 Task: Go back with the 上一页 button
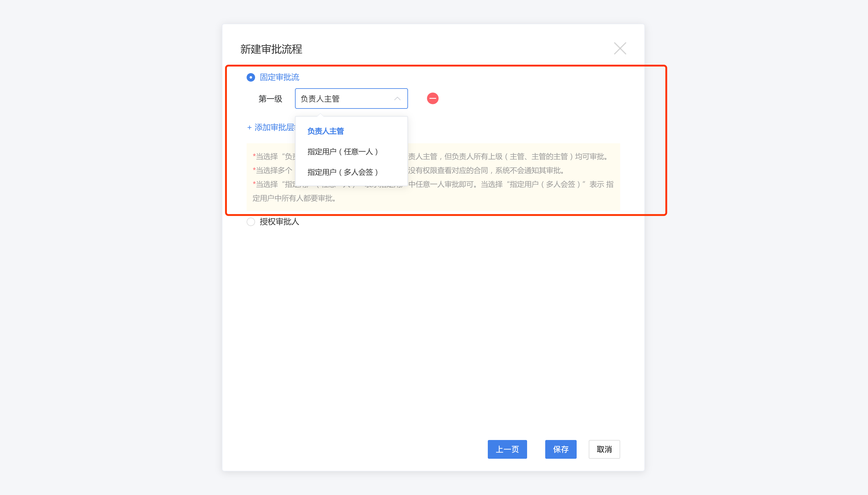[x=507, y=449]
